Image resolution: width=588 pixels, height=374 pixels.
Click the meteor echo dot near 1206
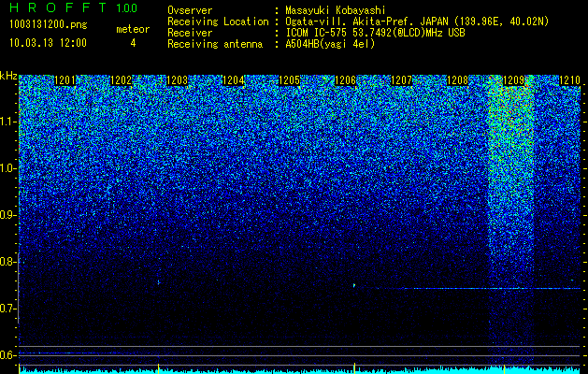click(354, 285)
